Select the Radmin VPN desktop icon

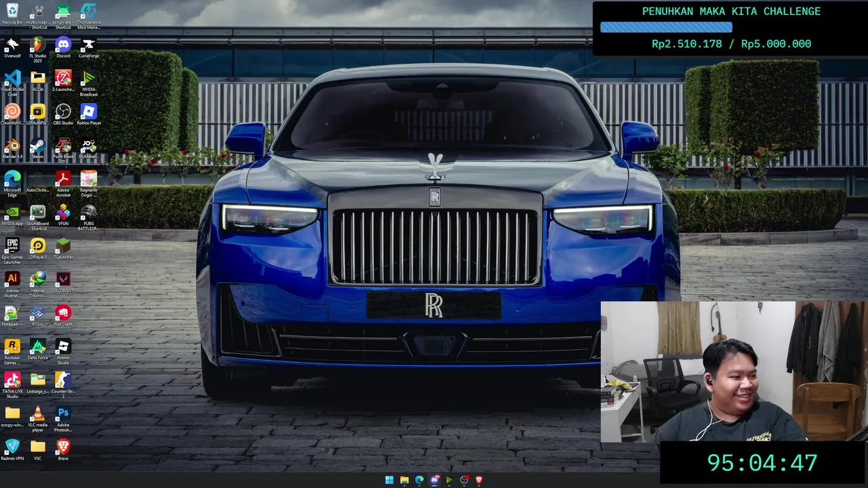click(x=12, y=450)
